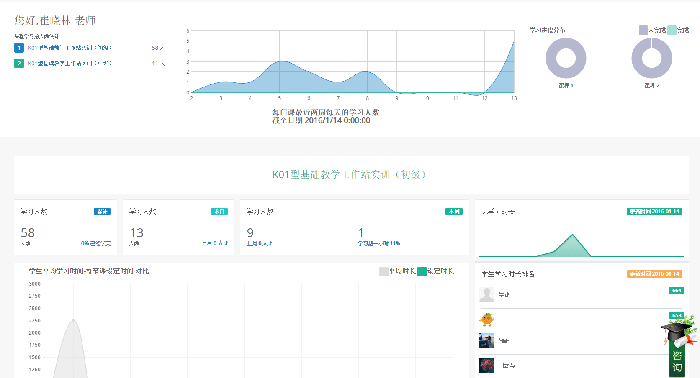Open the orange cartoon student avatar
The image size is (700, 378).
(487, 319)
